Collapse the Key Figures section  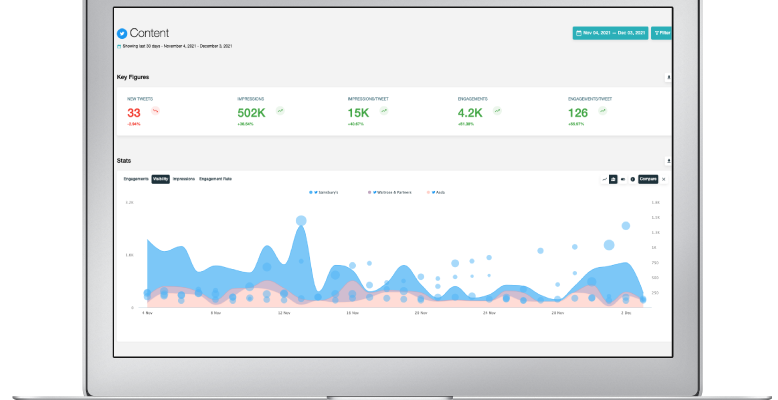pyautogui.click(x=669, y=77)
